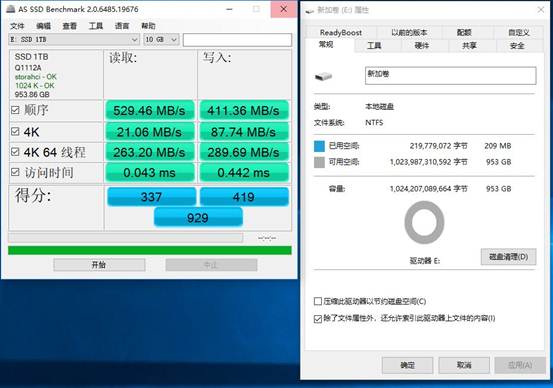The height and width of the screenshot is (388, 553).
Task: Switch to the 自定义 tab
Action: 518,32
